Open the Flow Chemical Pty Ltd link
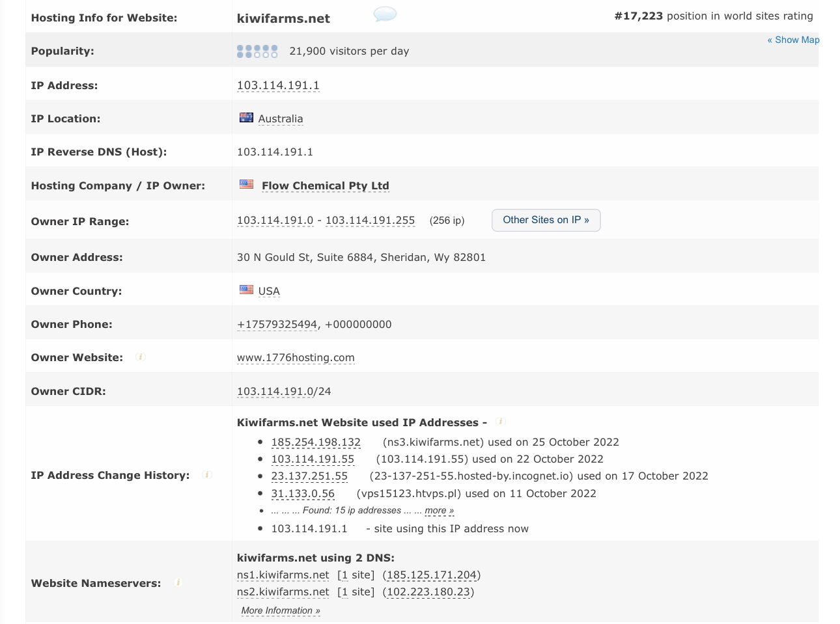 click(x=325, y=185)
